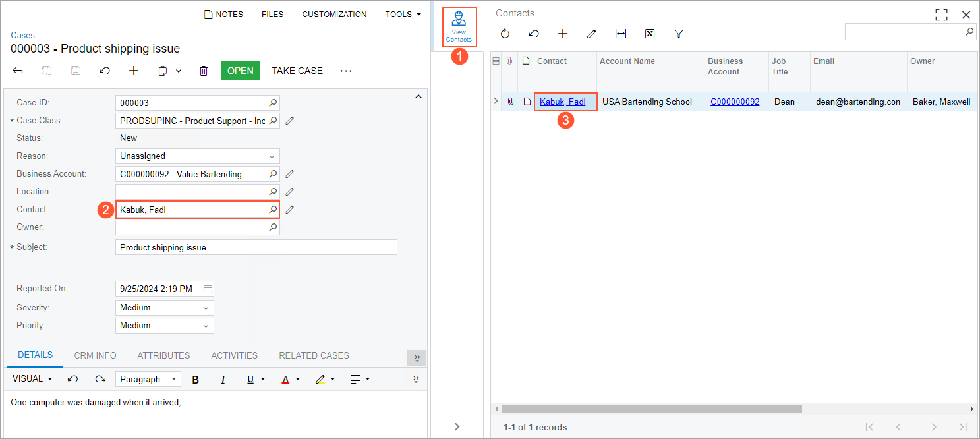980x439 pixels.
Task: Redo in the rich text editor
Action: click(100, 379)
